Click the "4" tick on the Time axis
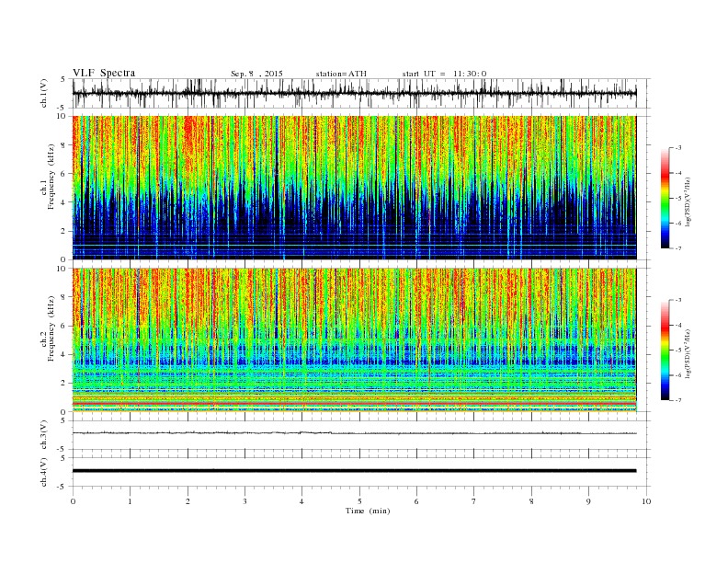This screenshot has width=728, height=563. click(301, 501)
